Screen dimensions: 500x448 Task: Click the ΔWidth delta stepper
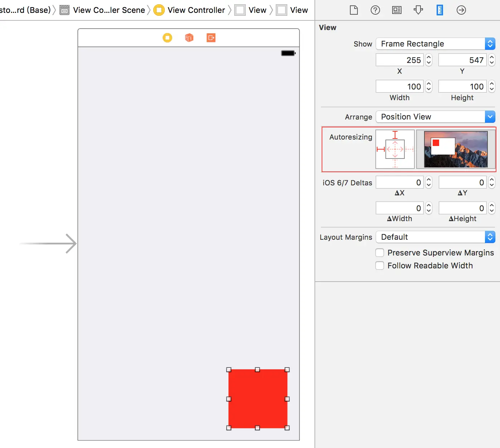coord(429,208)
